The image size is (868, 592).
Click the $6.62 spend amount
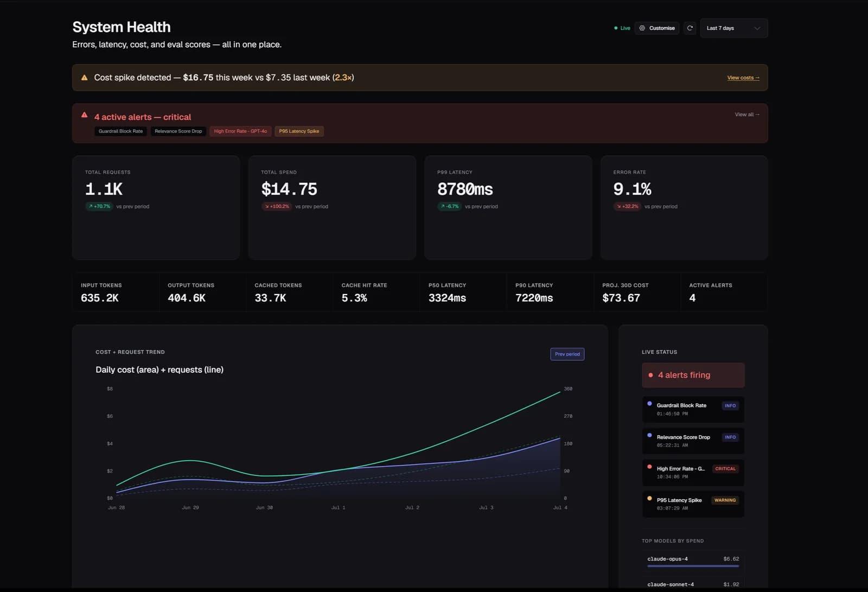coord(731,559)
